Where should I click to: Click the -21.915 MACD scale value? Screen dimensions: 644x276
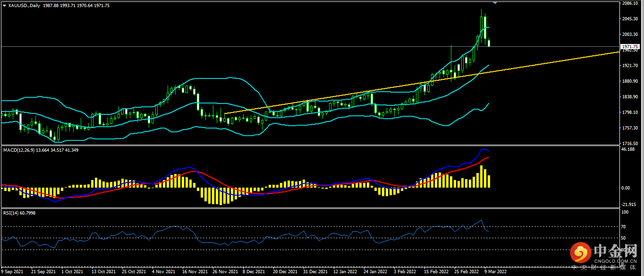(x=628, y=204)
